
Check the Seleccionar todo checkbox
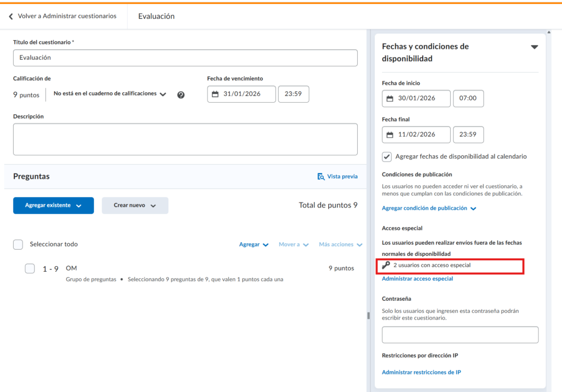click(x=18, y=244)
